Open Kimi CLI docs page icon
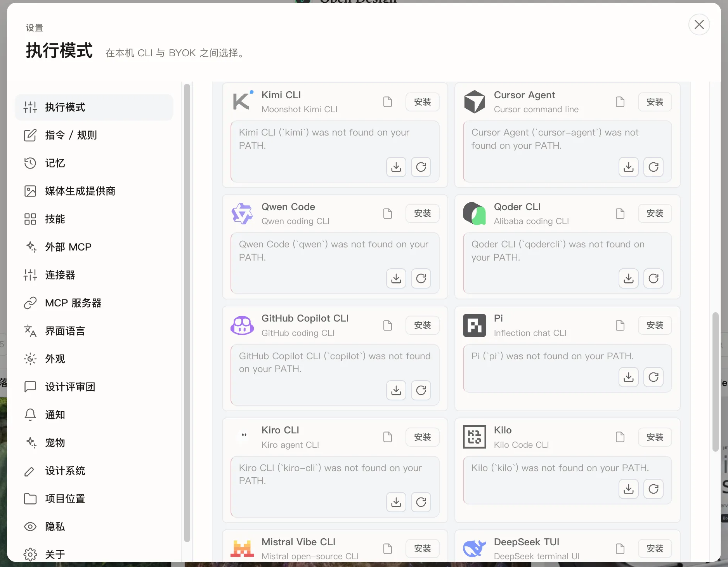 click(387, 102)
